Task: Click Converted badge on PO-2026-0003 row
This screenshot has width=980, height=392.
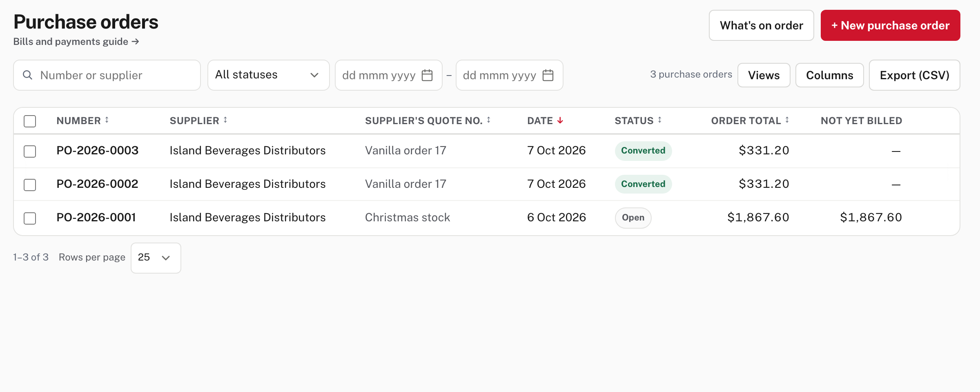Action: (643, 151)
